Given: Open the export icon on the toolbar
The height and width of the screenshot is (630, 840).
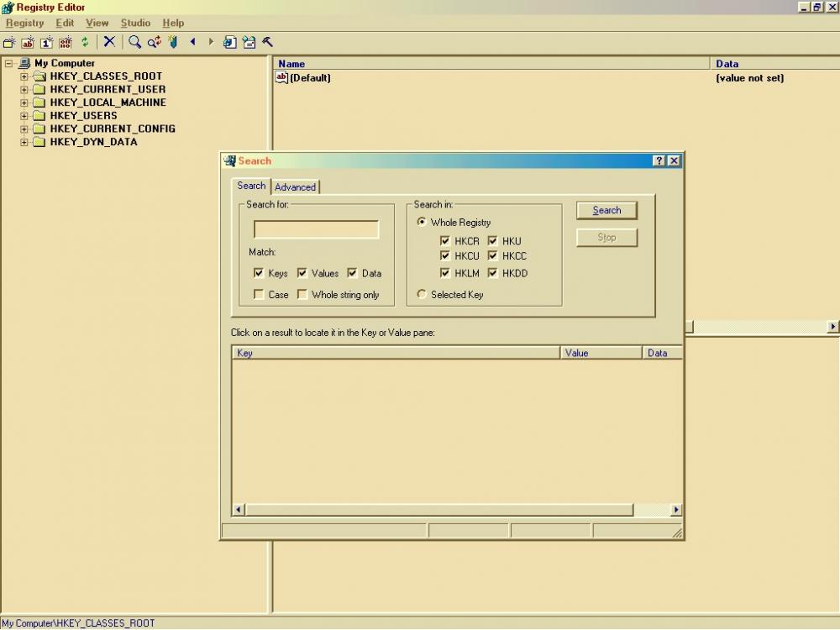Looking at the screenshot, I should click(229, 42).
